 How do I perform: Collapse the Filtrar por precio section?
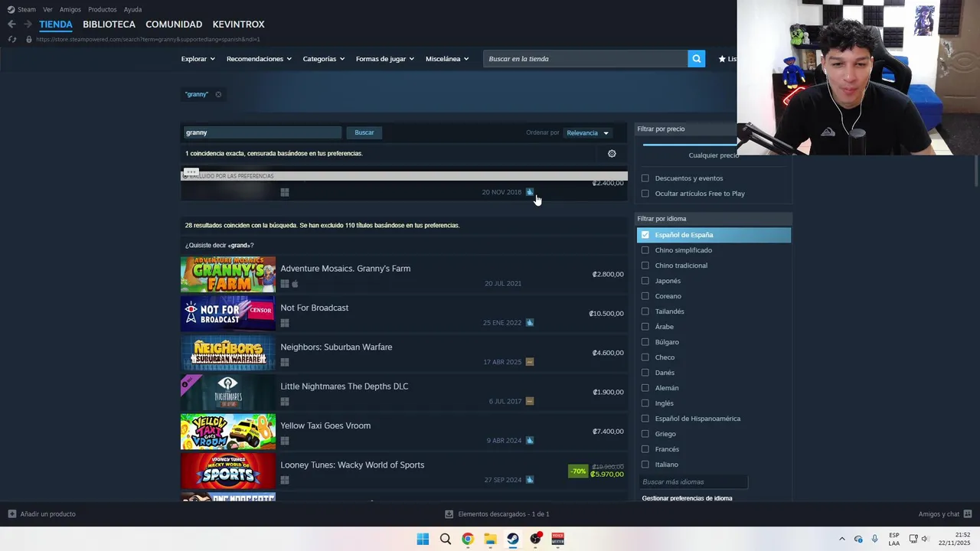[x=687, y=129]
